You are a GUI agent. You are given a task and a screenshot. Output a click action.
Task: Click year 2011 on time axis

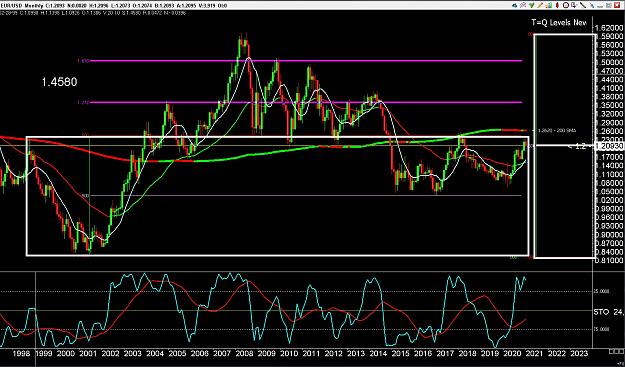(x=311, y=353)
